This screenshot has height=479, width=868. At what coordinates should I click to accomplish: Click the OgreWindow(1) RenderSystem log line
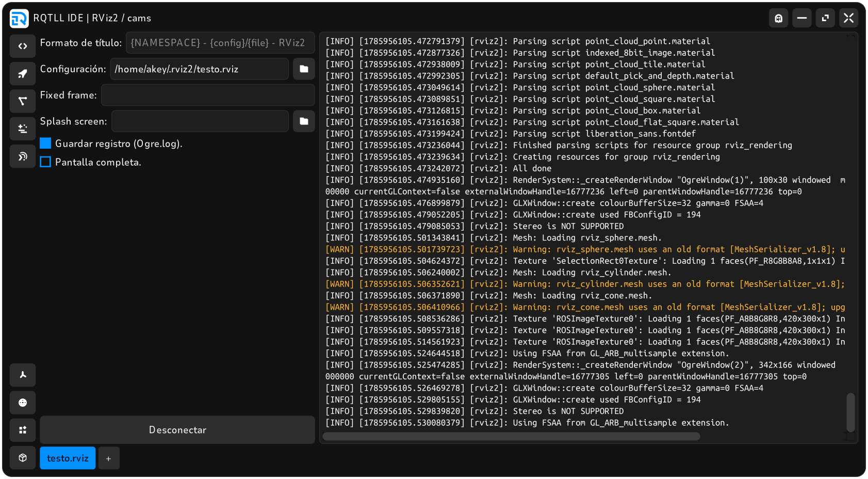click(x=585, y=186)
